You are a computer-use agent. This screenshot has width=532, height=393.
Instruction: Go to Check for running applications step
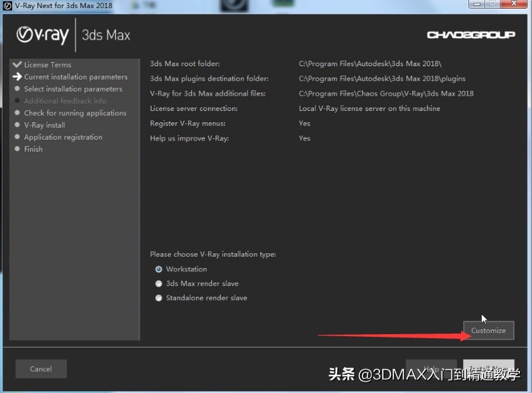(x=76, y=113)
